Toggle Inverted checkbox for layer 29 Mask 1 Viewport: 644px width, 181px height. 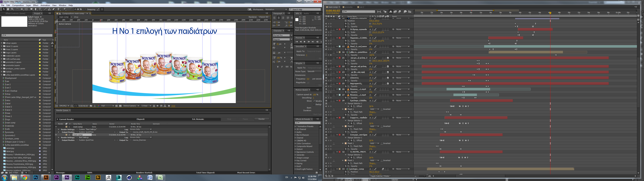tap(382, 109)
